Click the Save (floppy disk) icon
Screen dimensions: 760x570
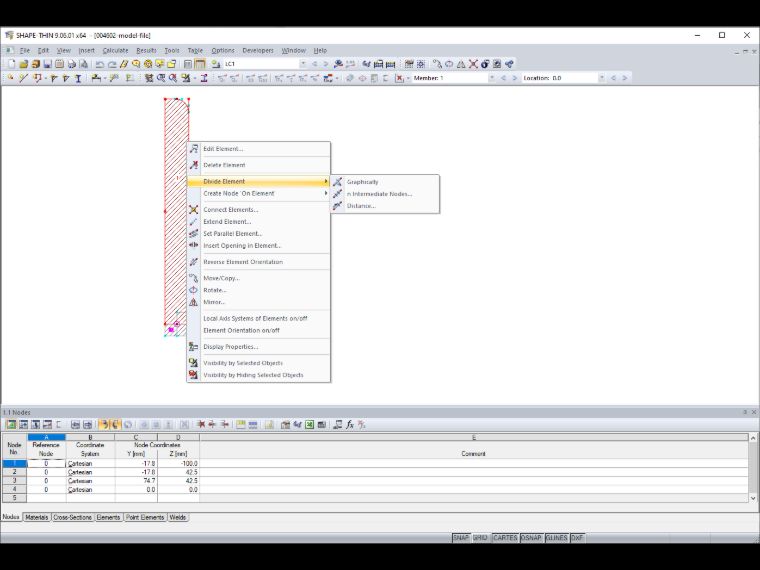click(x=48, y=64)
